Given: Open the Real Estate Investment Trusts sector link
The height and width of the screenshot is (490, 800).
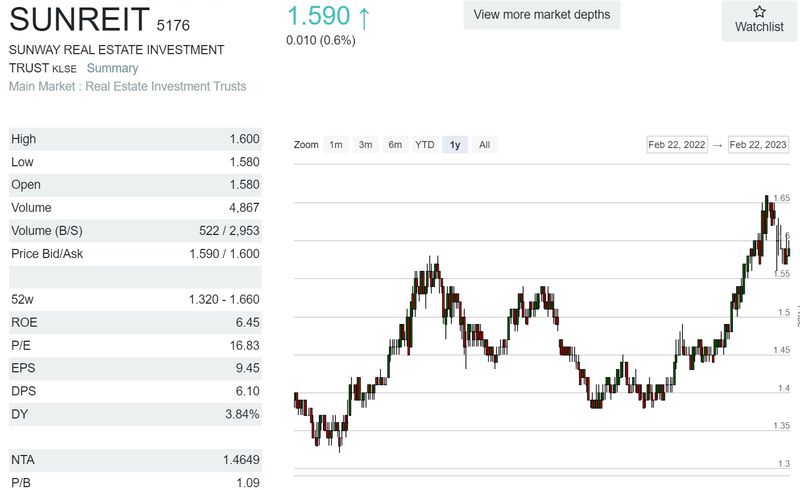Looking at the screenshot, I should click(165, 86).
